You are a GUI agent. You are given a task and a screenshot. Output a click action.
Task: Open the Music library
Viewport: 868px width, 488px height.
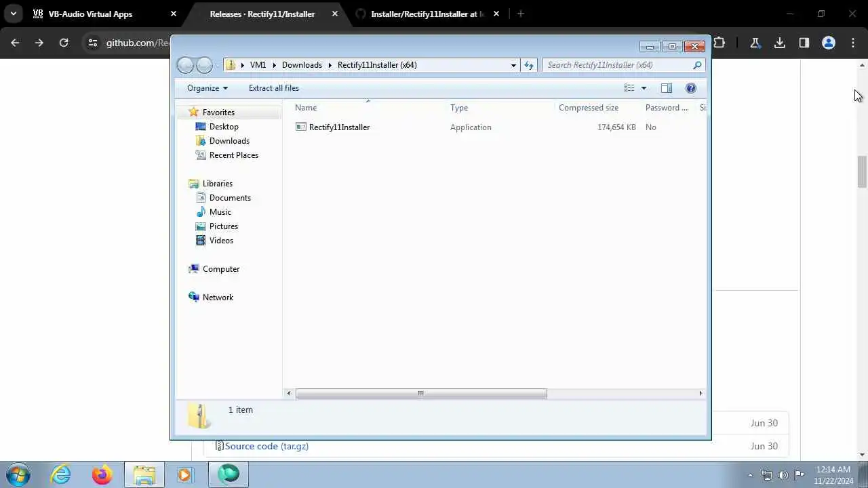point(220,212)
